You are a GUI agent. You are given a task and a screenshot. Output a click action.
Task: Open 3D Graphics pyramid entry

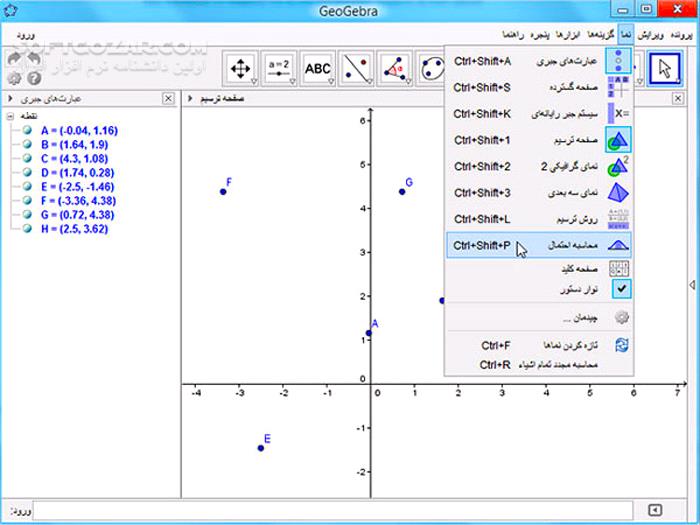tap(539, 193)
